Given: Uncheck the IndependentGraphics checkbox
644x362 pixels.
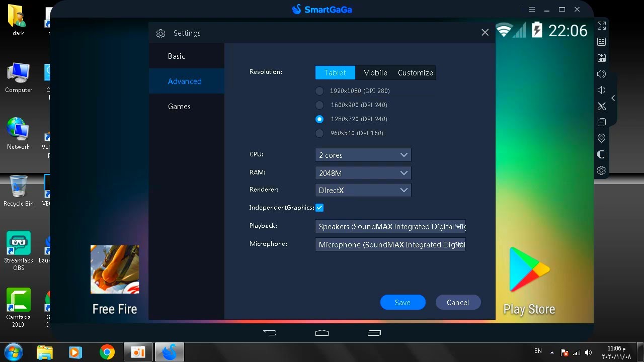Looking at the screenshot, I should [x=319, y=208].
